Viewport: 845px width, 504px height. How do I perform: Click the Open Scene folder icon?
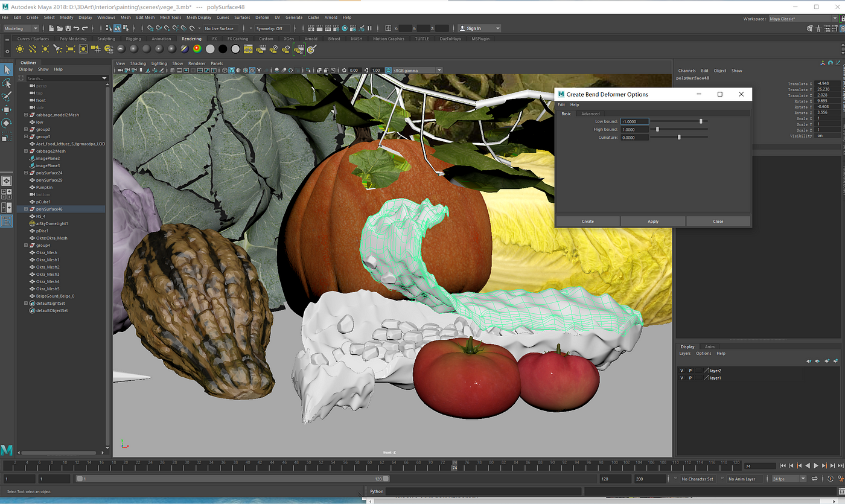point(60,28)
